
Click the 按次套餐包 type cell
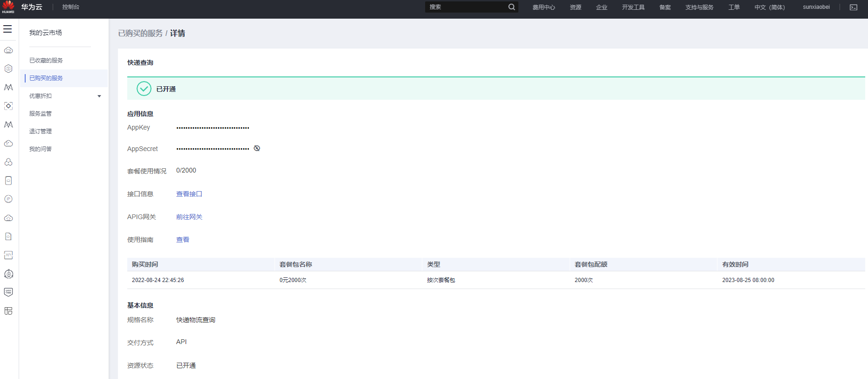[x=441, y=280]
